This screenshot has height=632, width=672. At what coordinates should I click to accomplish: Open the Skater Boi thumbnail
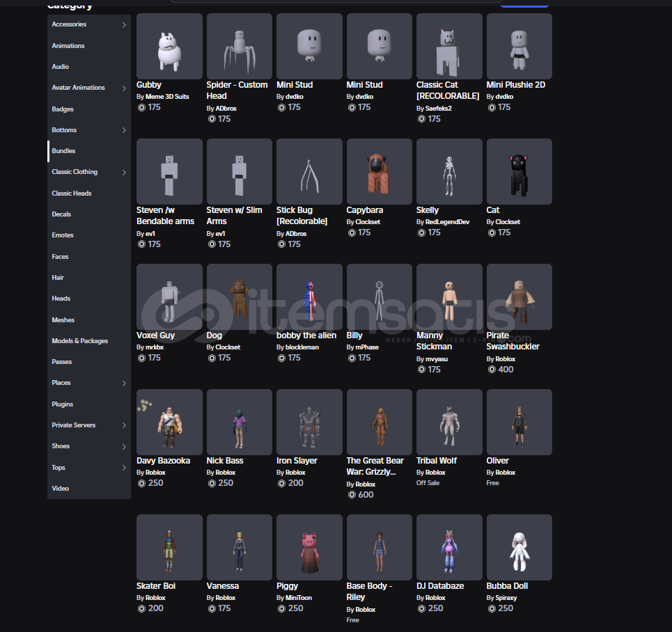[169, 548]
